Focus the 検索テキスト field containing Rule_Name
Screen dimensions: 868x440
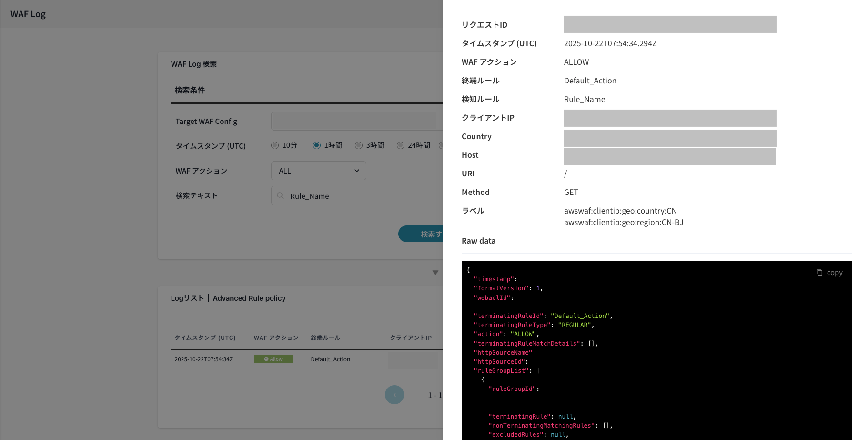362,196
